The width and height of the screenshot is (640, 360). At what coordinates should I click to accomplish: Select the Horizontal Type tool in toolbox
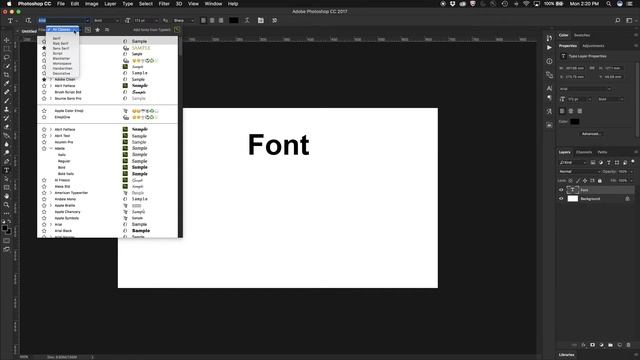(7, 170)
